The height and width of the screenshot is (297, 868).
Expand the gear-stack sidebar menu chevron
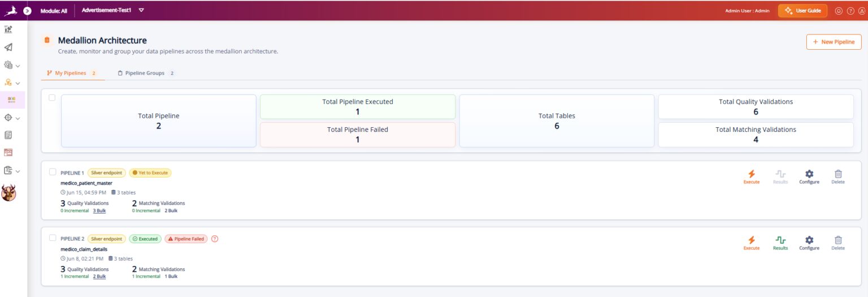pyautogui.click(x=18, y=66)
